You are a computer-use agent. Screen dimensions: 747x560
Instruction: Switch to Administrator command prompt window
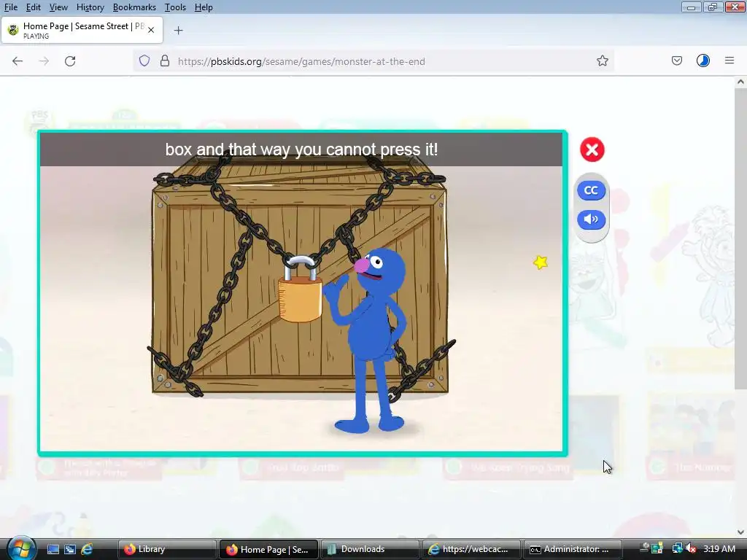[x=573, y=549]
